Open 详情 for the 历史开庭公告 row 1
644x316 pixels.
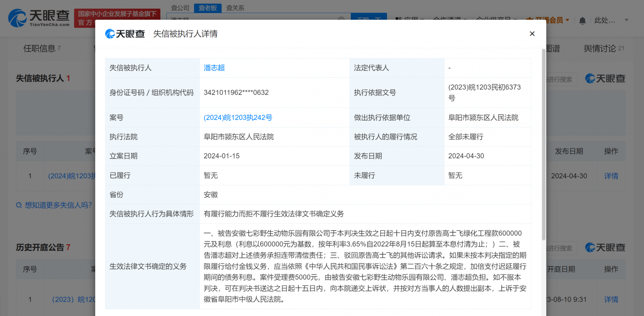[611, 300]
